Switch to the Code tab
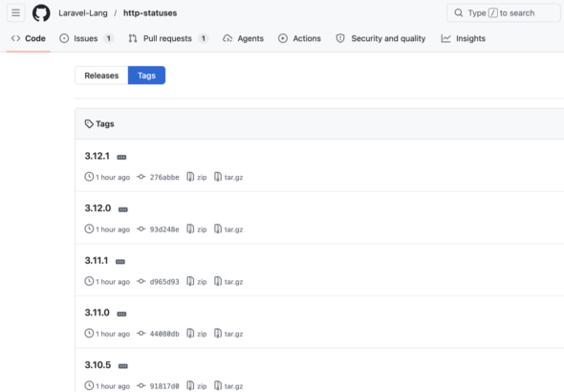Viewport: 564px width, 392px height. pos(29,38)
